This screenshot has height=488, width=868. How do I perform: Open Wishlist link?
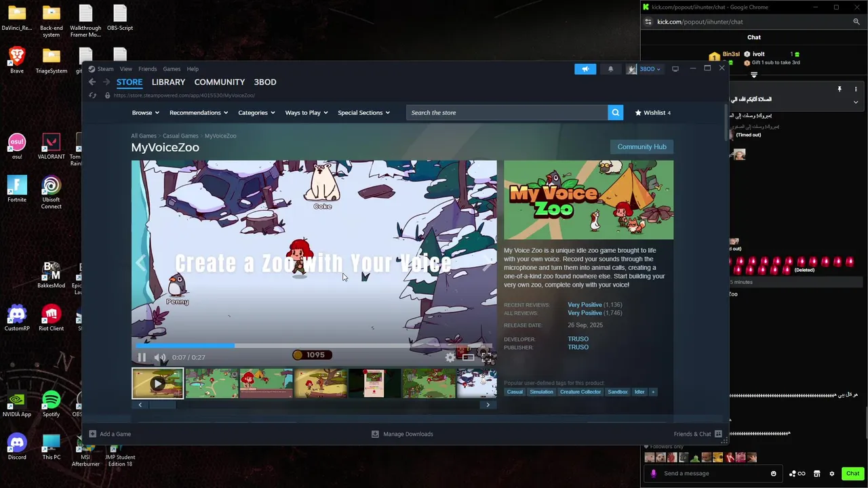(653, 113)
